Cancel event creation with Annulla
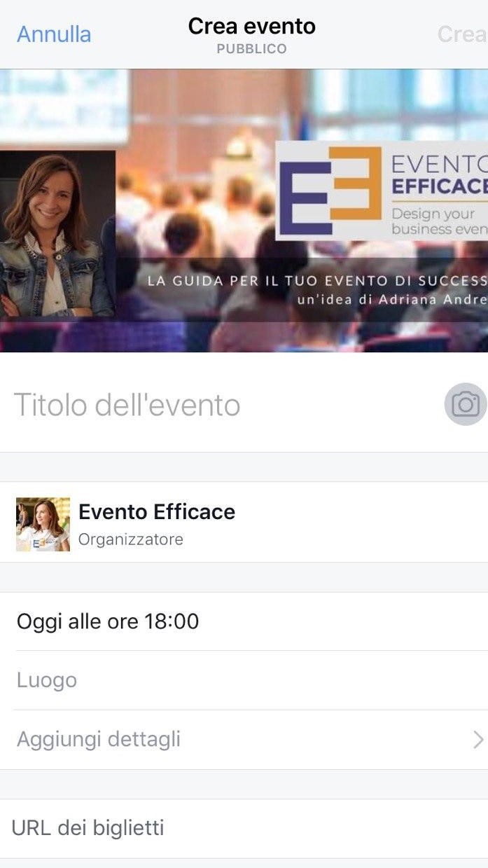Screen dimensions: 488x868 pyautogui.click(x=54, y=34)
